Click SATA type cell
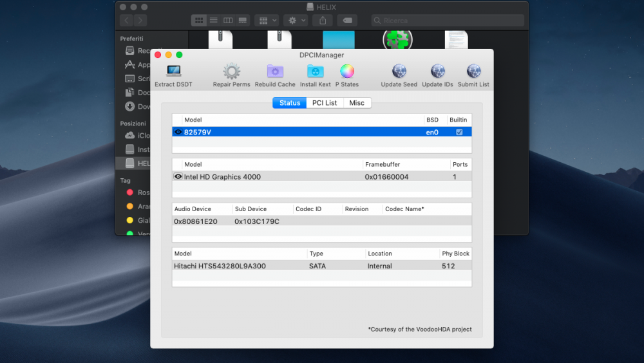Viewport: 644px width, 363px height. [x=317, y=266]
